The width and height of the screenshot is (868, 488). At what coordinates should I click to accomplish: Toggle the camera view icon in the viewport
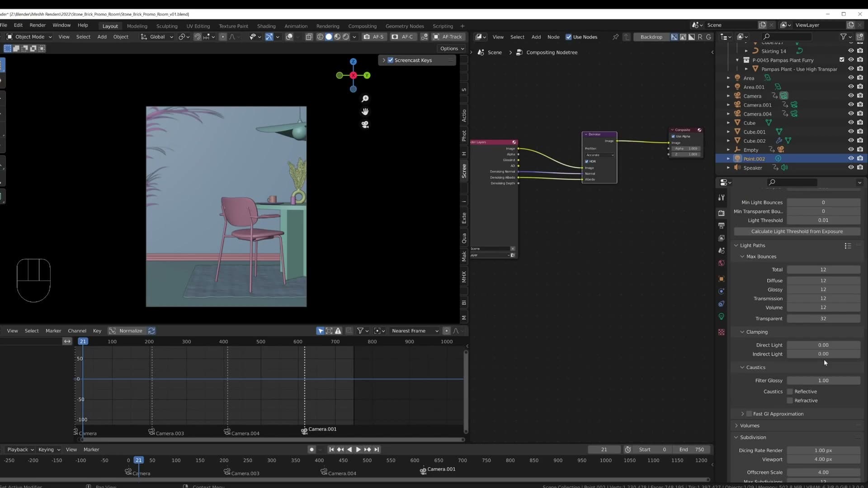pos(365,125)
